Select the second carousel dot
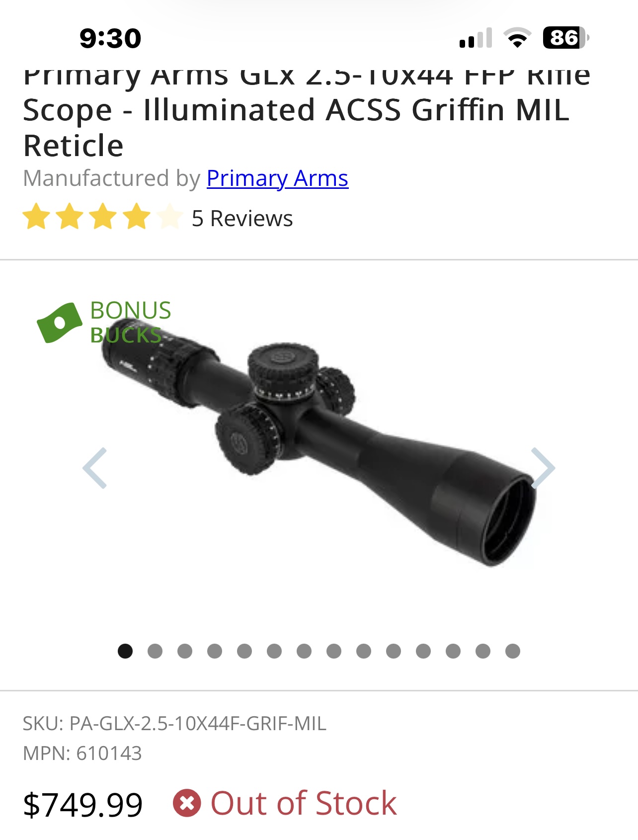This screenshot has width=638, height=840. click(x=155, y=651)
